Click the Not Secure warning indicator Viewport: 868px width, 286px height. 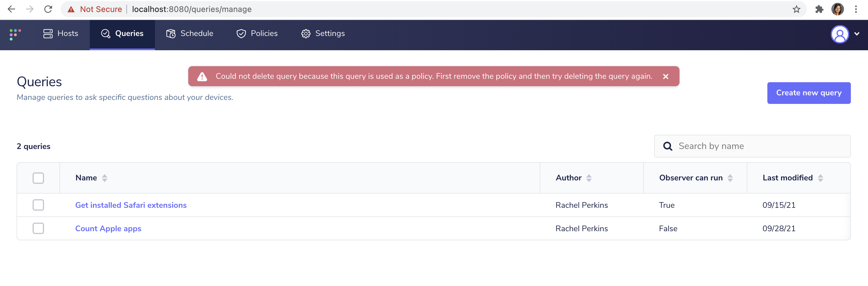pos(95,9)
